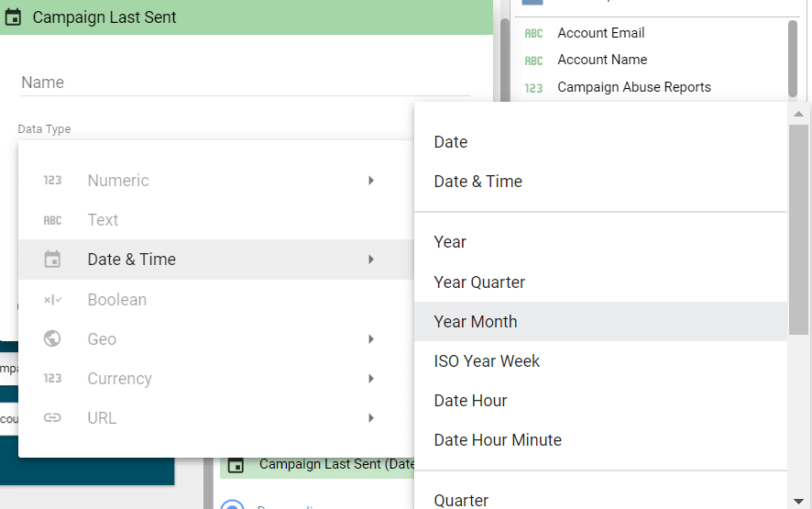Click the Geo globe icon

[53, 339]
